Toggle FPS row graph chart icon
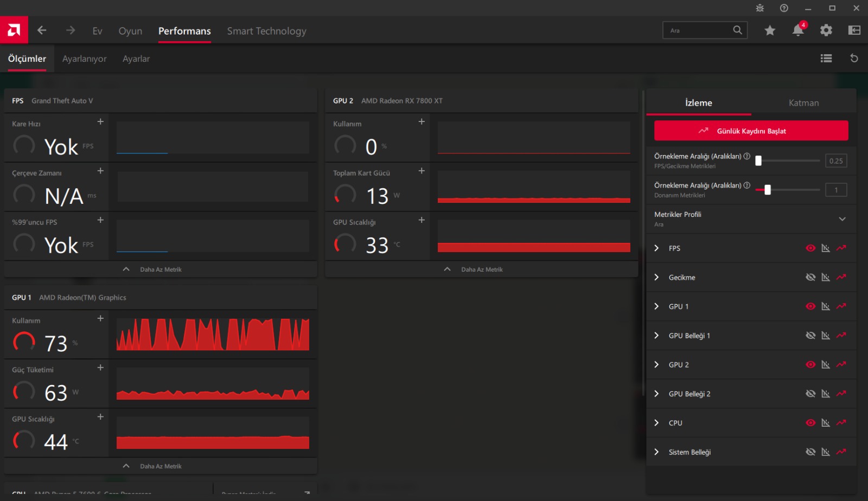The height and width of the screenshot is (501, 868). point(826,248)
